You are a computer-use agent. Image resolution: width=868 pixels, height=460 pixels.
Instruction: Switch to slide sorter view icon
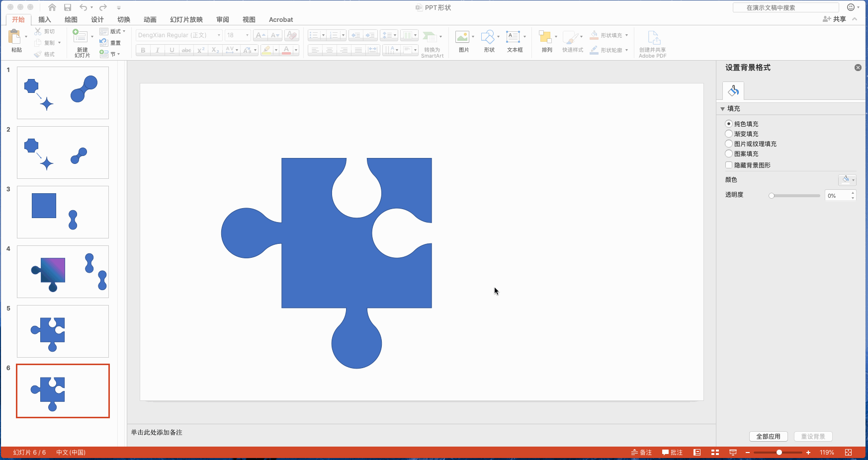click(x=715, y=453)
